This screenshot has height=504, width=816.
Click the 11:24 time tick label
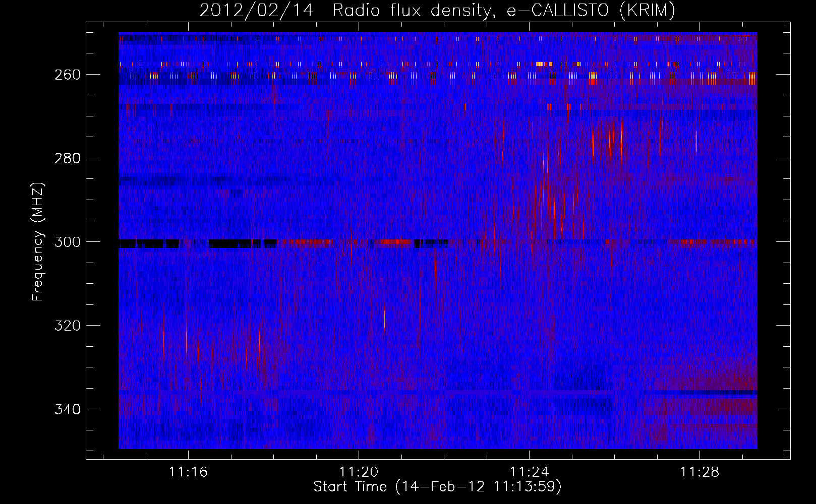point(529,472)
